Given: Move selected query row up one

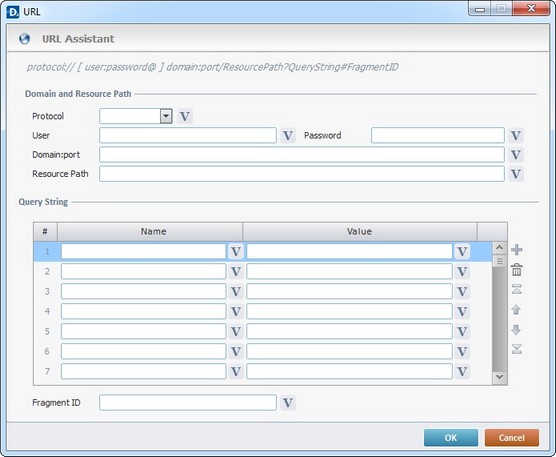Looking at the screenshot, I should tap(516, 310).
